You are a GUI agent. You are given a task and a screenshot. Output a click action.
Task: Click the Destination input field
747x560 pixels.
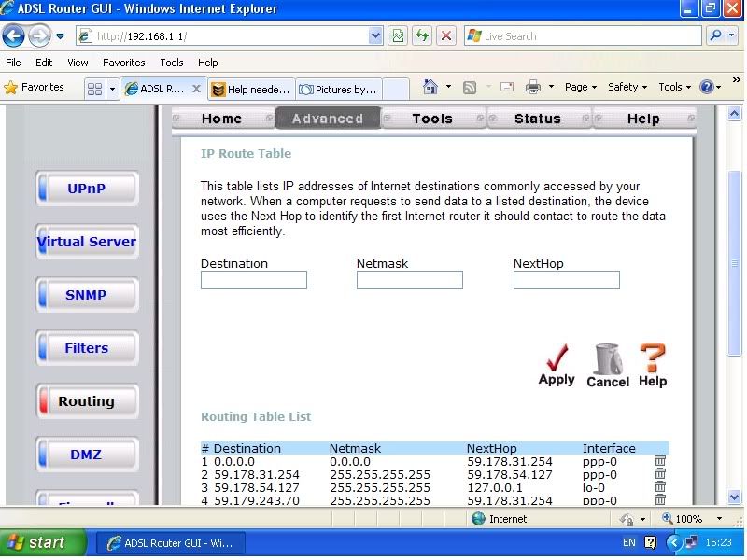pyautogui.click(x=253, y=280)
